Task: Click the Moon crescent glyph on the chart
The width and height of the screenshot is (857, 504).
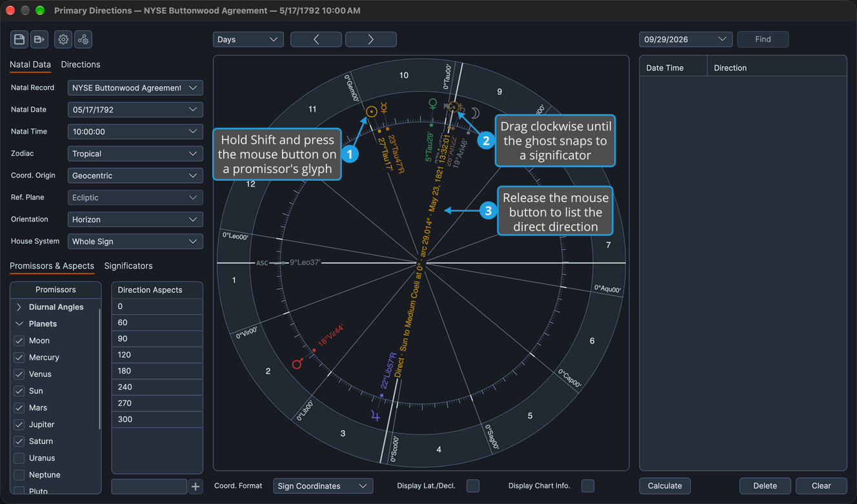Action: click(474, 114)
